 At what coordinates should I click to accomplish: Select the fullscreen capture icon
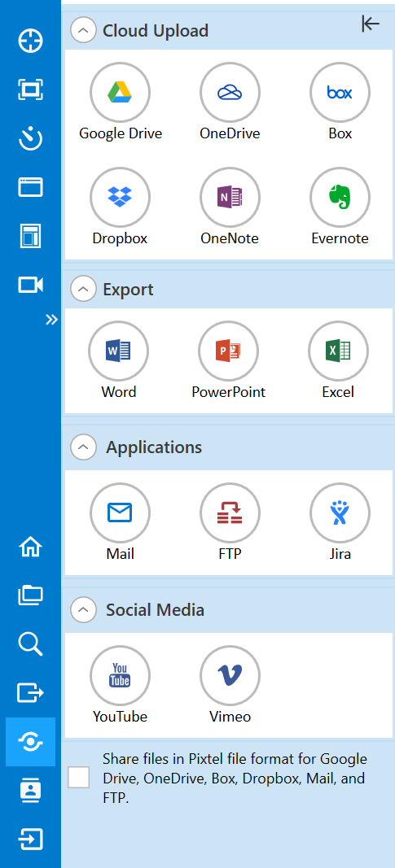click(30, 89)
